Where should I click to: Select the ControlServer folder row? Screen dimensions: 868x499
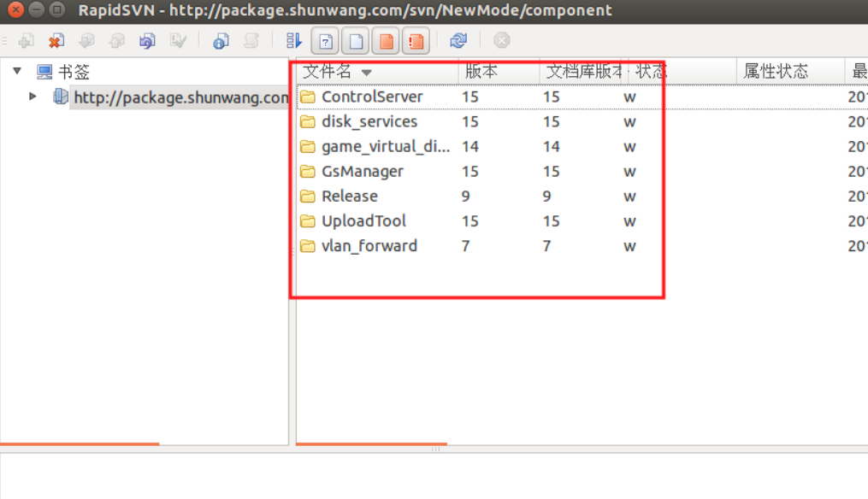tap(371, 97)
